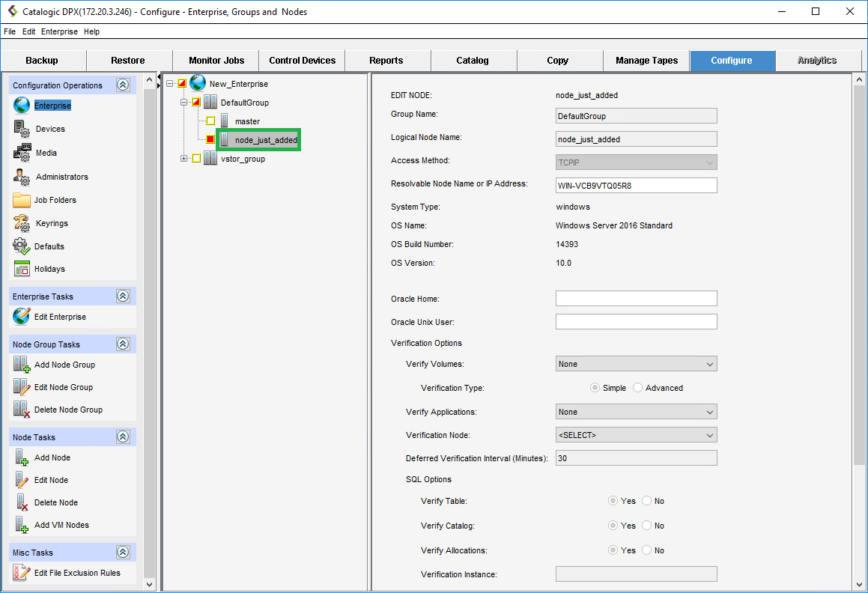Tick the checkbox next to master node
The width and height of the screenshot is (868, 593).
click(x=210, y=121)
